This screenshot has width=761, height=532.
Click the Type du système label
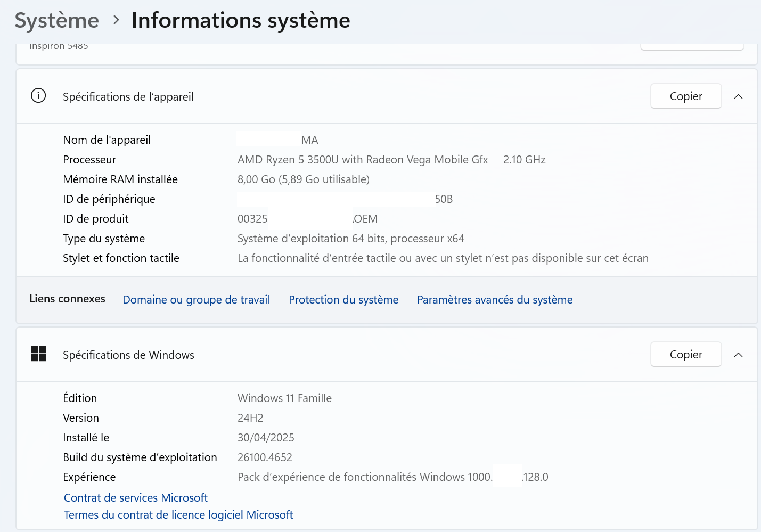pos(104,239)
